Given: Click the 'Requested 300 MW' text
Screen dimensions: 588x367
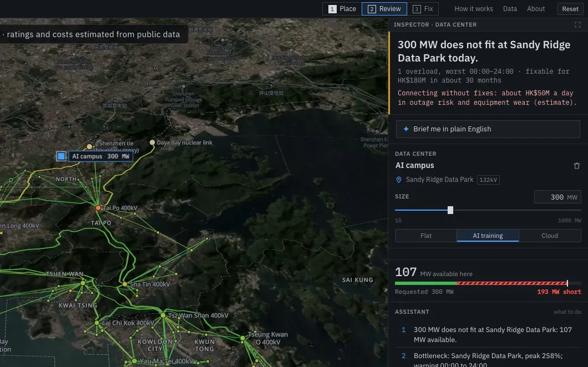Looking at the screenshot, I should point(424,292).
